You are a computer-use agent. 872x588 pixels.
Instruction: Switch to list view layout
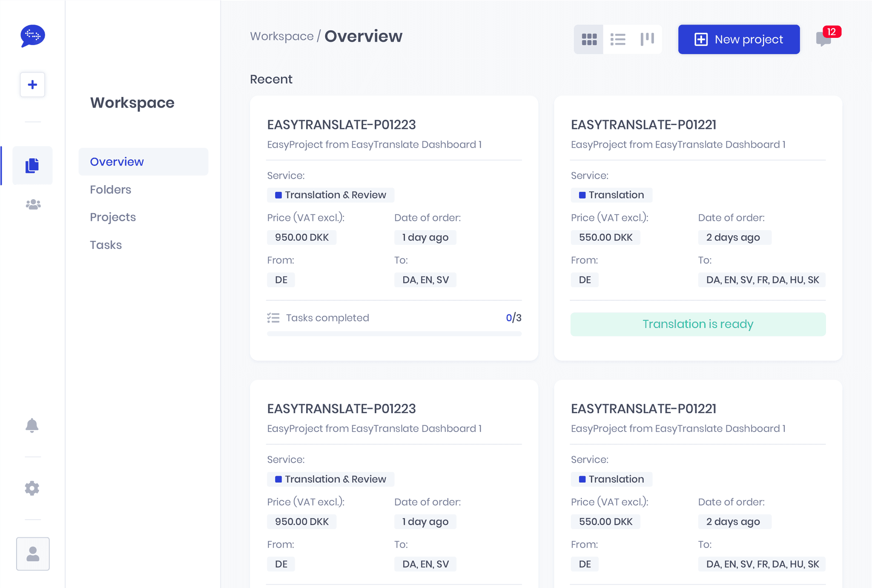tap(618, 40)
